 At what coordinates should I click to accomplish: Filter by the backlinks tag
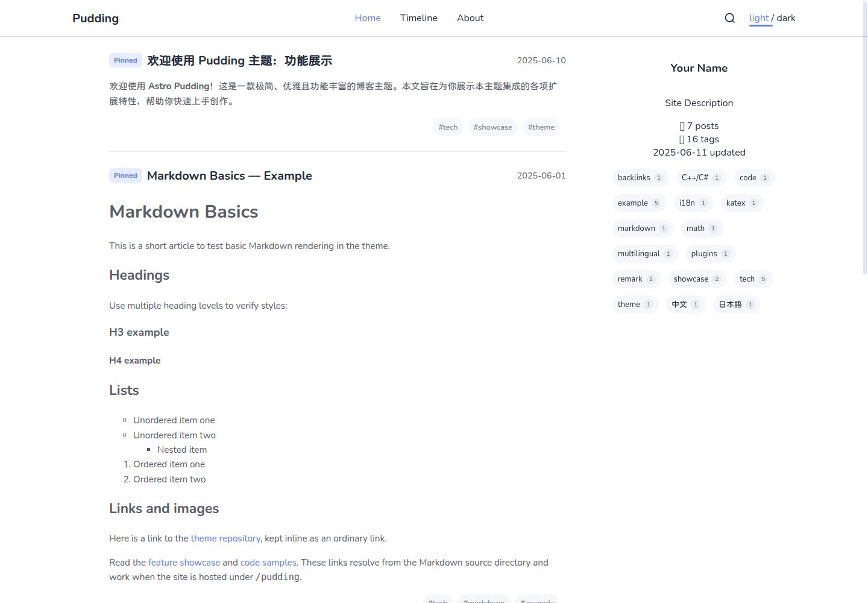641,178
